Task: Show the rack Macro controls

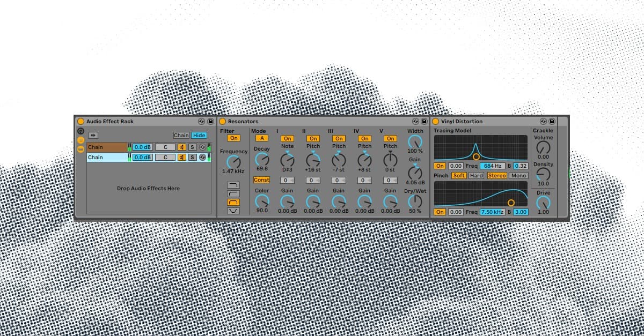Action: [80, 131]
